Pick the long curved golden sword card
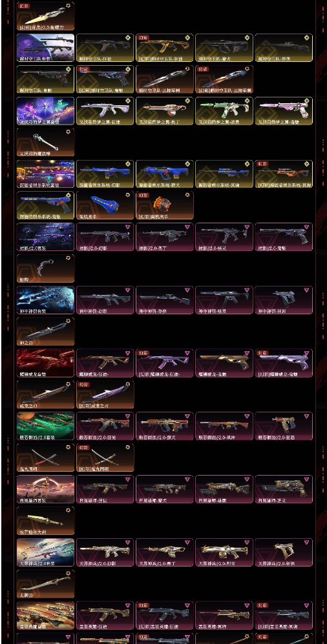The height and width of the screenshot is (644, 327). (x=46, y=584)
